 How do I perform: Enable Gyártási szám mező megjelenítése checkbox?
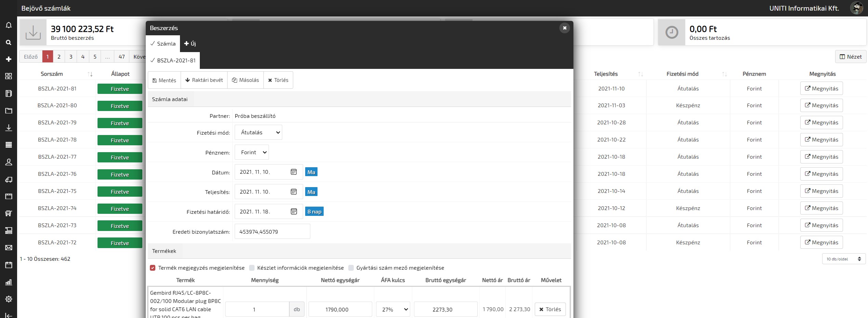pyautogui.click(x=351, y=268)
